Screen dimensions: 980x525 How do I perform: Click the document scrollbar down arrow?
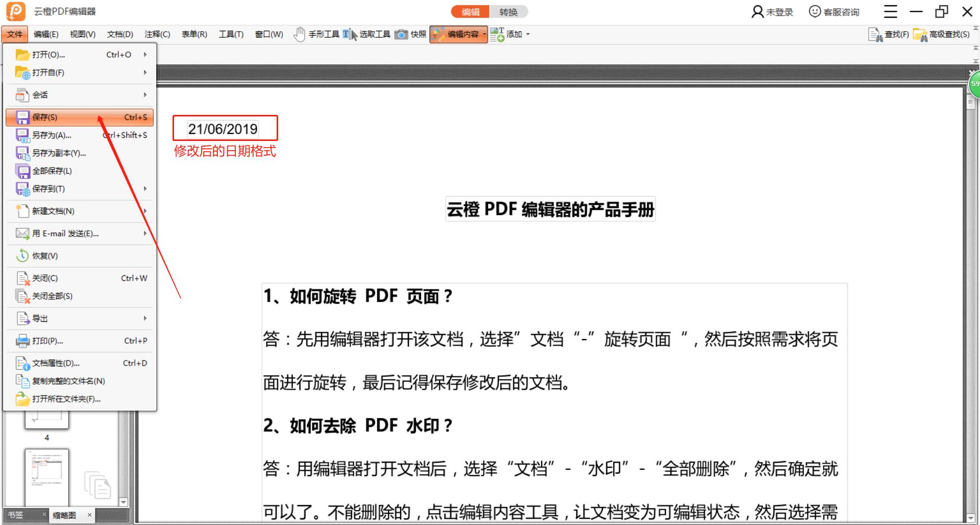tap(971, 518)
